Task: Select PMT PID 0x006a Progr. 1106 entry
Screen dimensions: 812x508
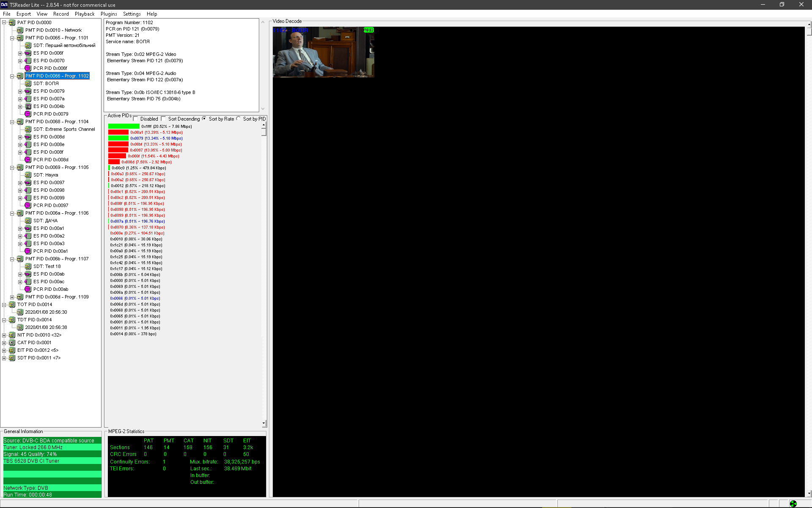Action: point(57,213)
